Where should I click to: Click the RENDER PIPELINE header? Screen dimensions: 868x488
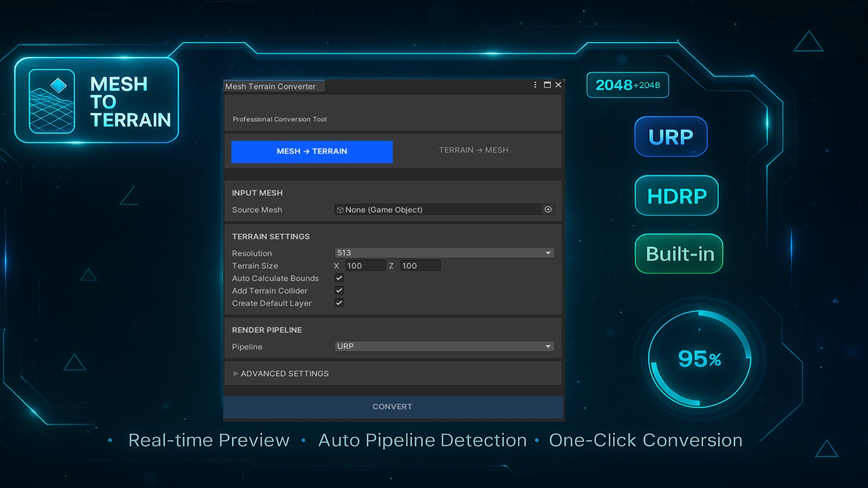coord(267,330)
